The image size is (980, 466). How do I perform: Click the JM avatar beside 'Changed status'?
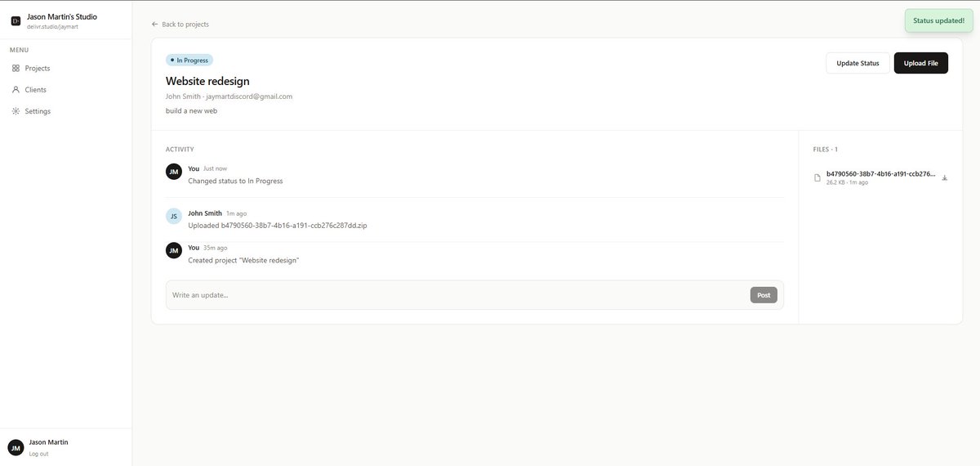pos(173,171)
